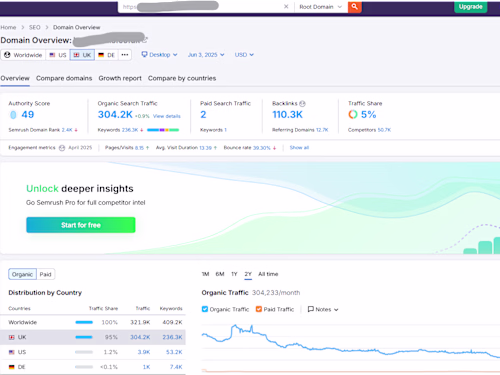Click the US row flag icon
The image size is (500, 375).
12,352
